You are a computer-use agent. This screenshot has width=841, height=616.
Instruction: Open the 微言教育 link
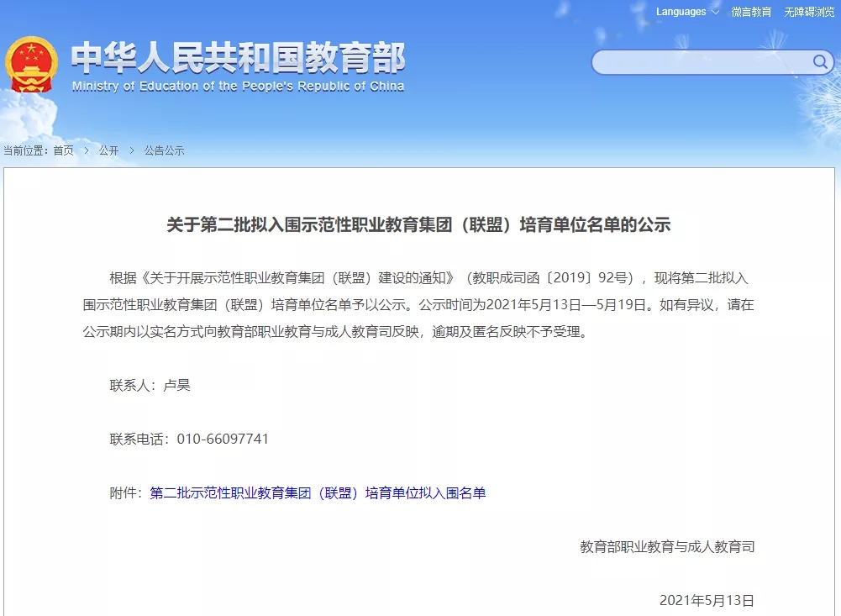pos(751,12)
